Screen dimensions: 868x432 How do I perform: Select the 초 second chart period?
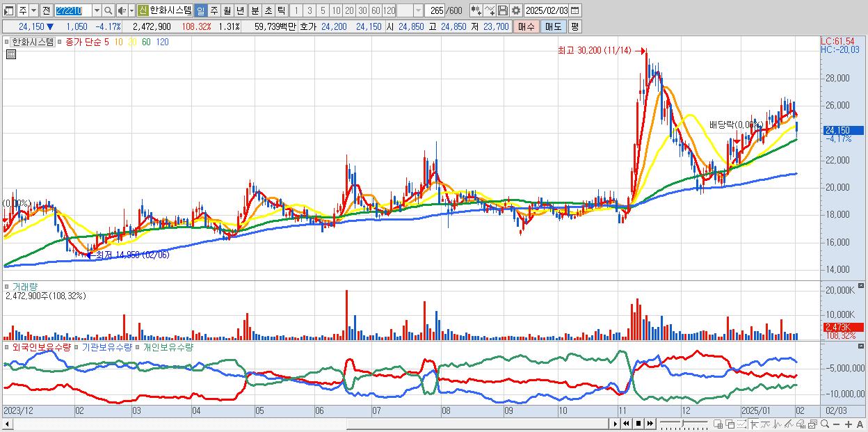268,10
